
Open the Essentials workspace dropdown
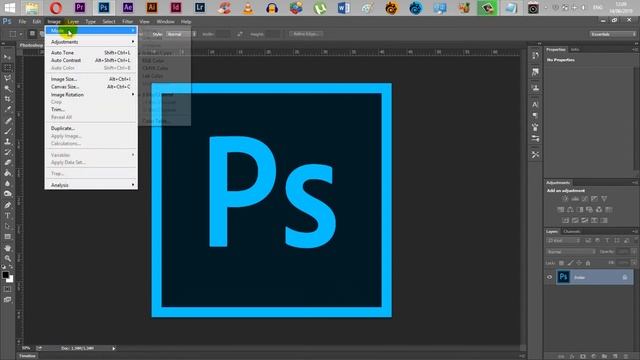pyautogui.click(x=613, y=34)
